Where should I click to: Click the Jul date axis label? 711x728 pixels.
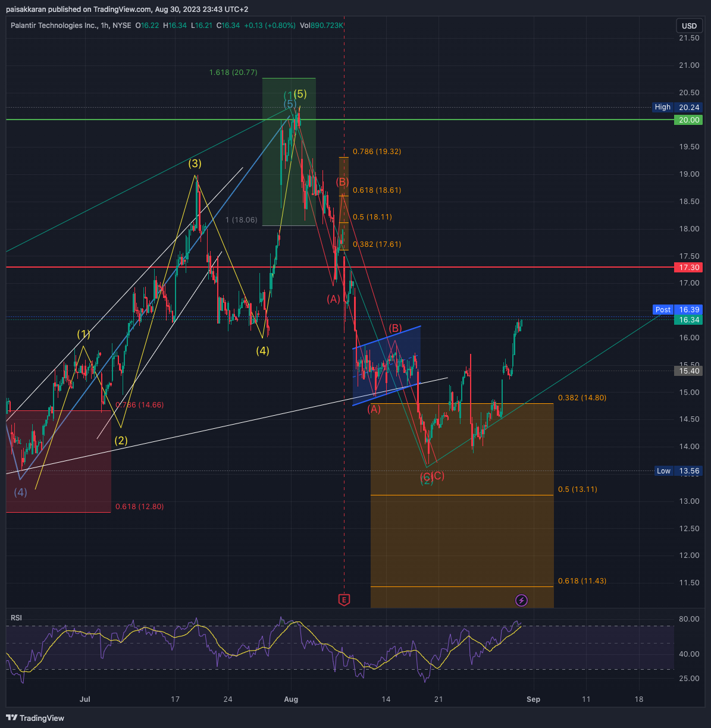pyautogui.click(x=85, y=699)
